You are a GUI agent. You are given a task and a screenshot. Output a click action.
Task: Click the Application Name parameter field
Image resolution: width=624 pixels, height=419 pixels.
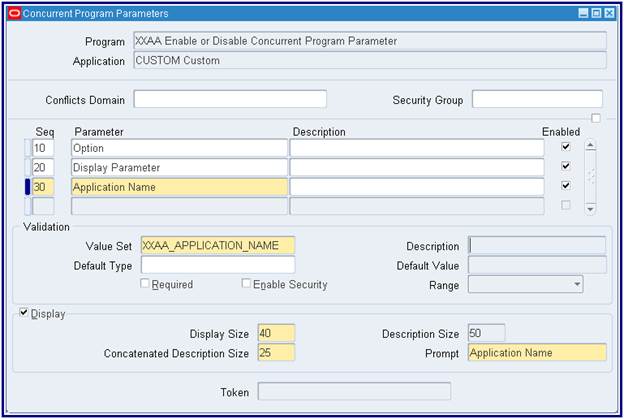179,187
